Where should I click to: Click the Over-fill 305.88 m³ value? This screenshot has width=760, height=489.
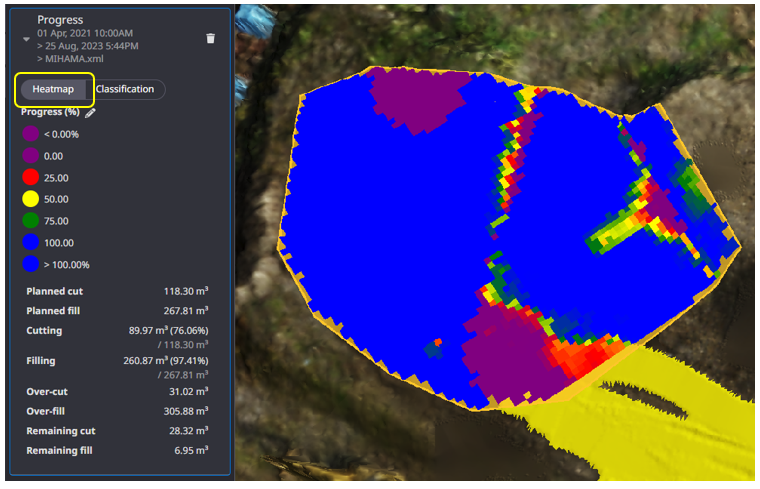click(x=186, y=411)
